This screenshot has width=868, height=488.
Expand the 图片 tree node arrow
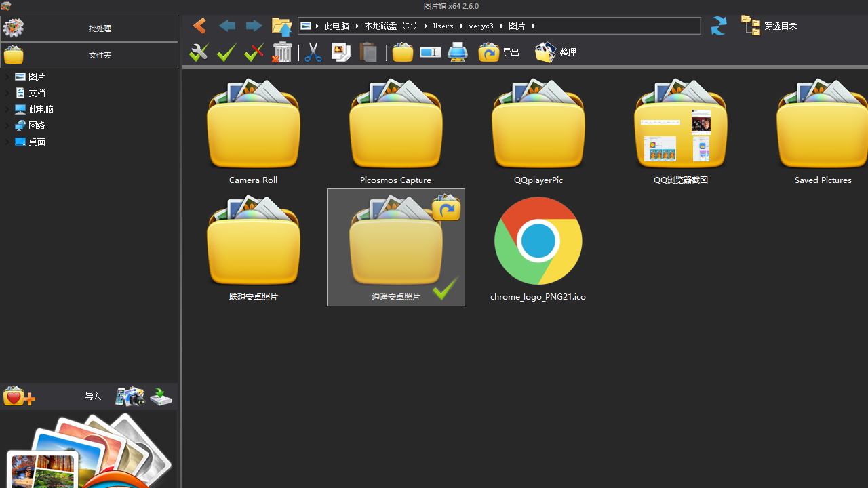pyautogui.click(x=7, y=77)
